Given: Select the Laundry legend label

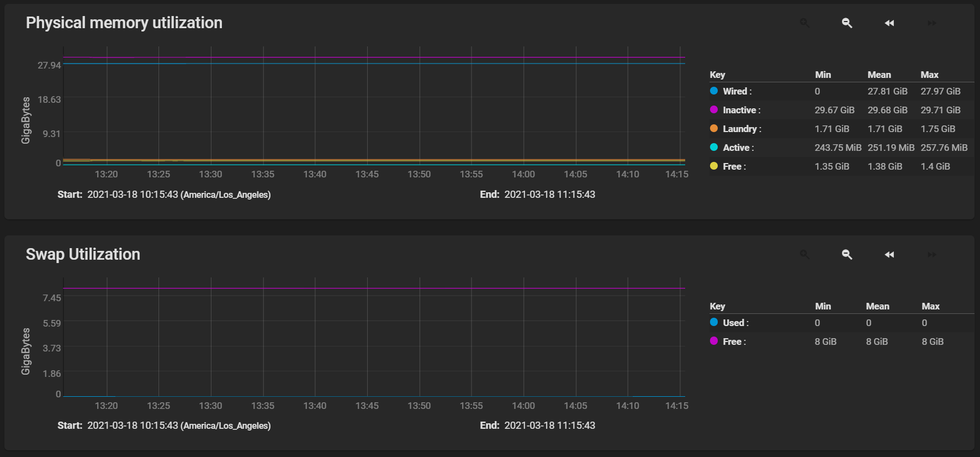Looking at the screenshot, I should click(x=742, y=129).
